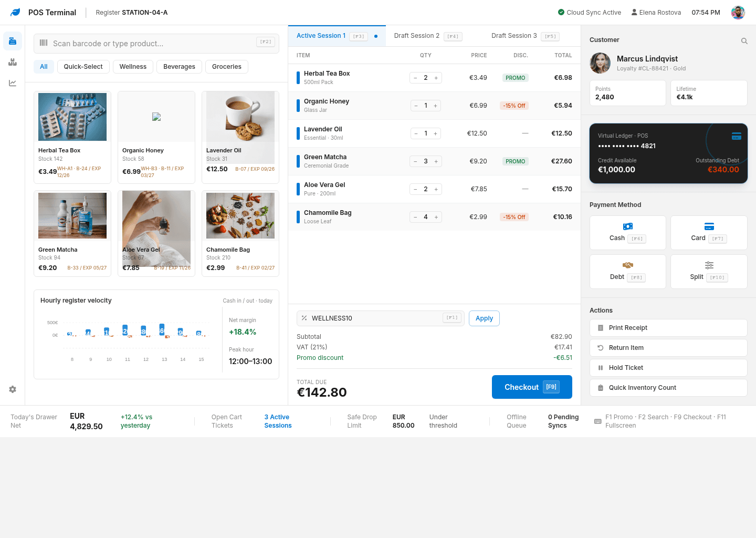This screenshot has height=538, width=756.
Task: Click Marcus Lindqvist profile photo
Action: [x=600, y=63]
